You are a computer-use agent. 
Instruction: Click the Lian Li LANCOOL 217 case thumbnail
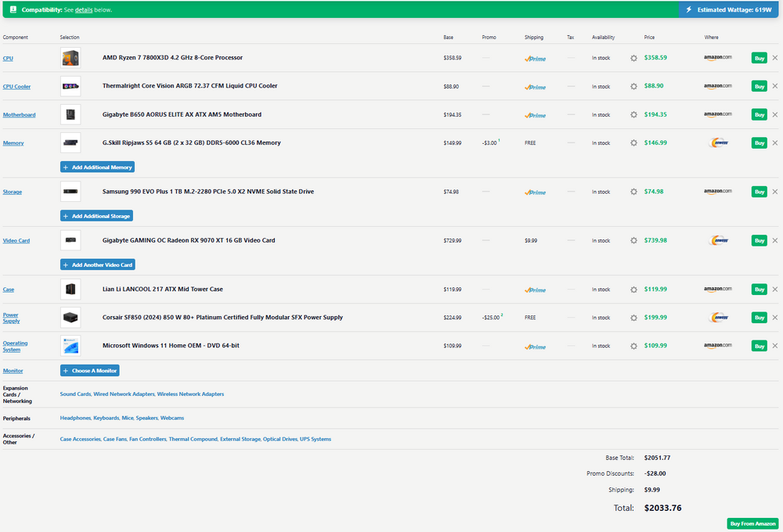tap(70, 289)
